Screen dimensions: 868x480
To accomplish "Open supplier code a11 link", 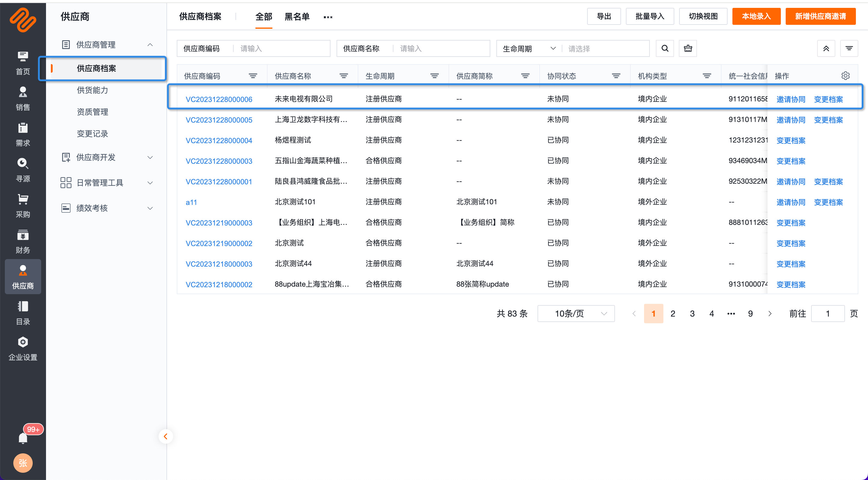I will click(191, 202).
